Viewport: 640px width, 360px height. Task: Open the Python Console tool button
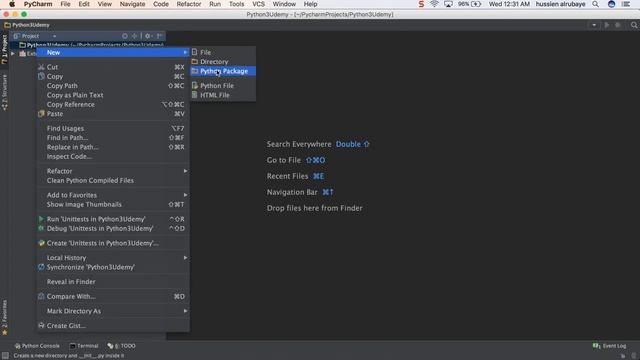click(37, 346)
